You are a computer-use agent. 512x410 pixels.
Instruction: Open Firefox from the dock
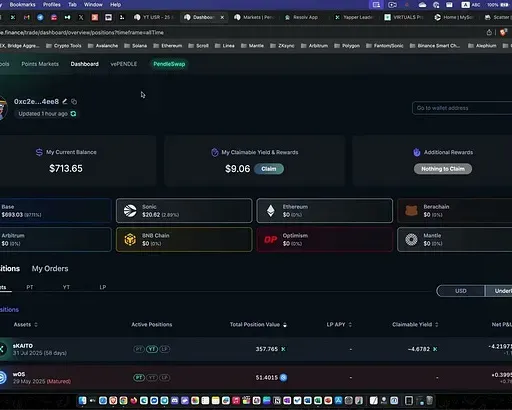(134, 400)
